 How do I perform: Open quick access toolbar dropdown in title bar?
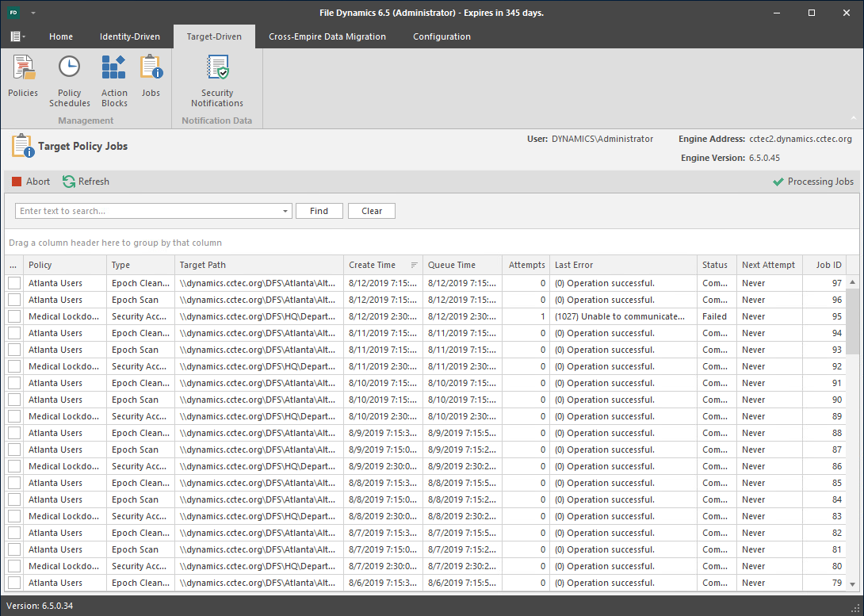(x=33, y=13)
